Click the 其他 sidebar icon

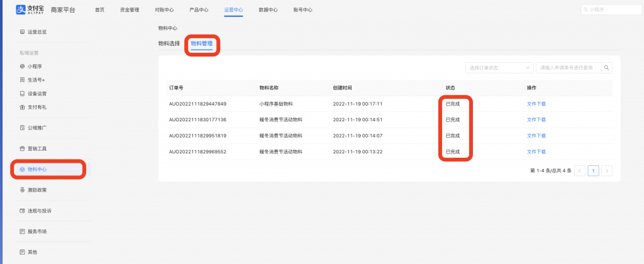tap(22, 252)
